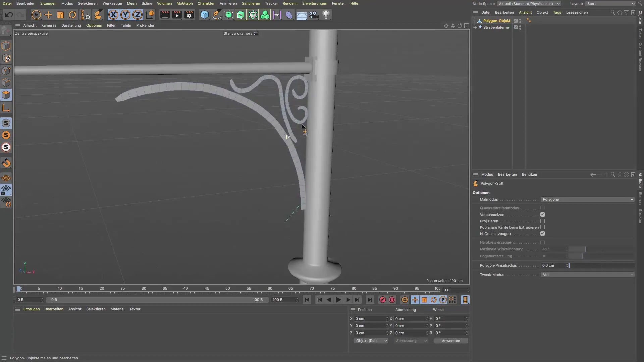Enable Koplanare Kante beim Extrudieren
The height and width of the screenshot is (362, 644).
[x=542, y=227]
